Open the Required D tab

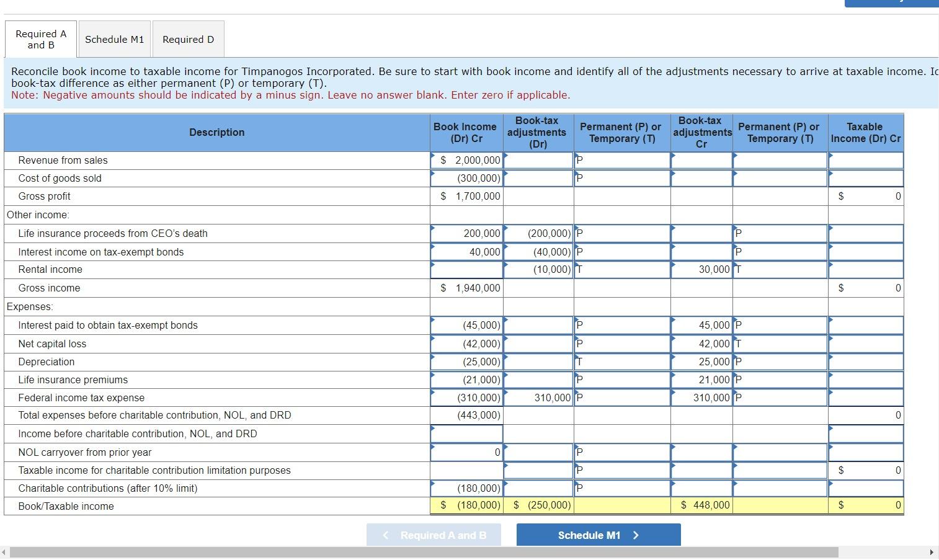pos(188,39)
